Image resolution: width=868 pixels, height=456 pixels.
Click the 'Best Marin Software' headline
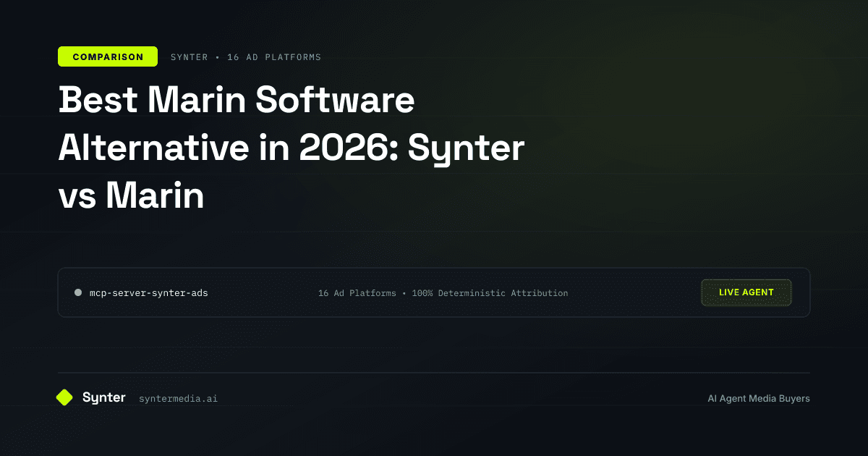click(x=237, y=100)
